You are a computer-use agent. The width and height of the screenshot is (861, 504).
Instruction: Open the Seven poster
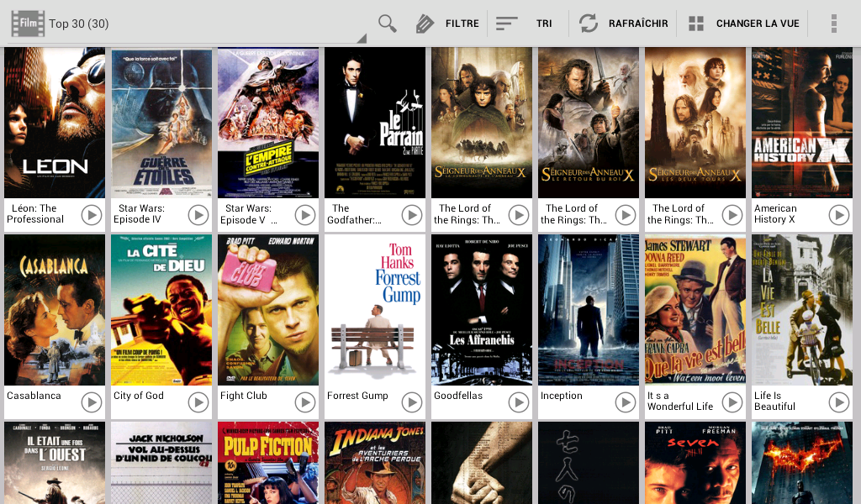pyautogui.click(x=695, y=463)
